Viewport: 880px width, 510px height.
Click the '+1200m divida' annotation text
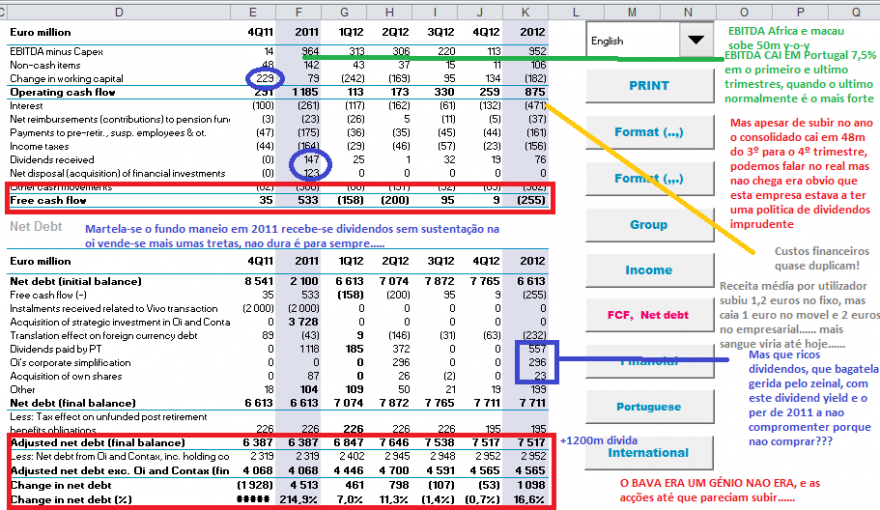598,440
